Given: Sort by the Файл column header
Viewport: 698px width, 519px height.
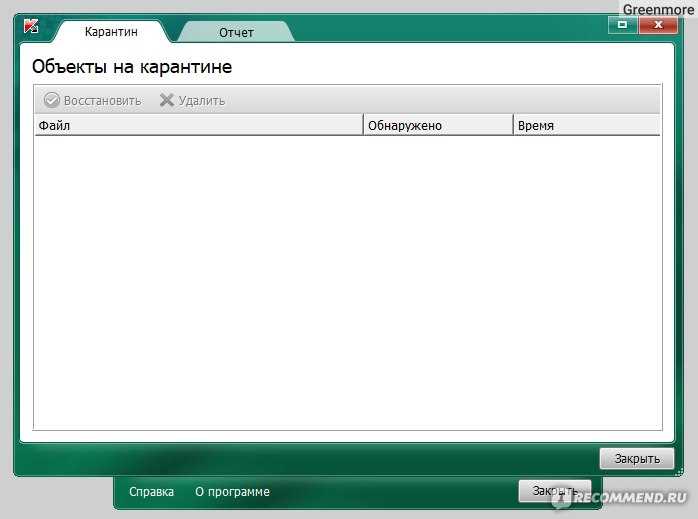Looking at the screenshot, I should tap(199, 126).
